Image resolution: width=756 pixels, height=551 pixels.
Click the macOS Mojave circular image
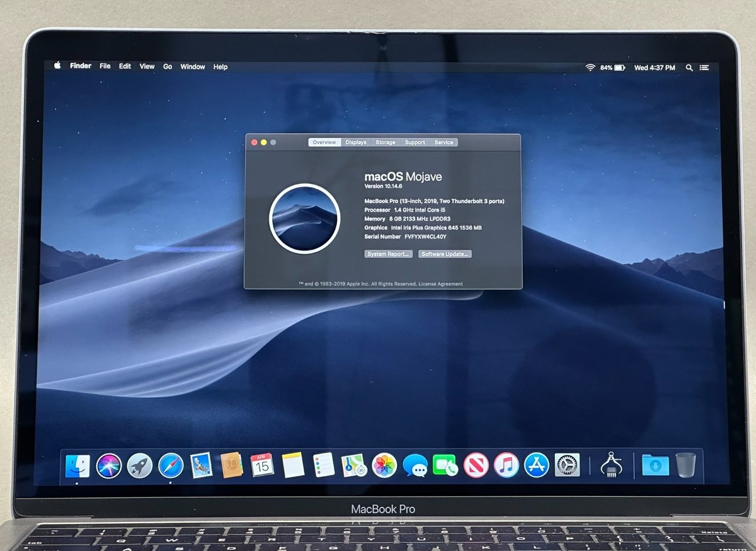304,219
